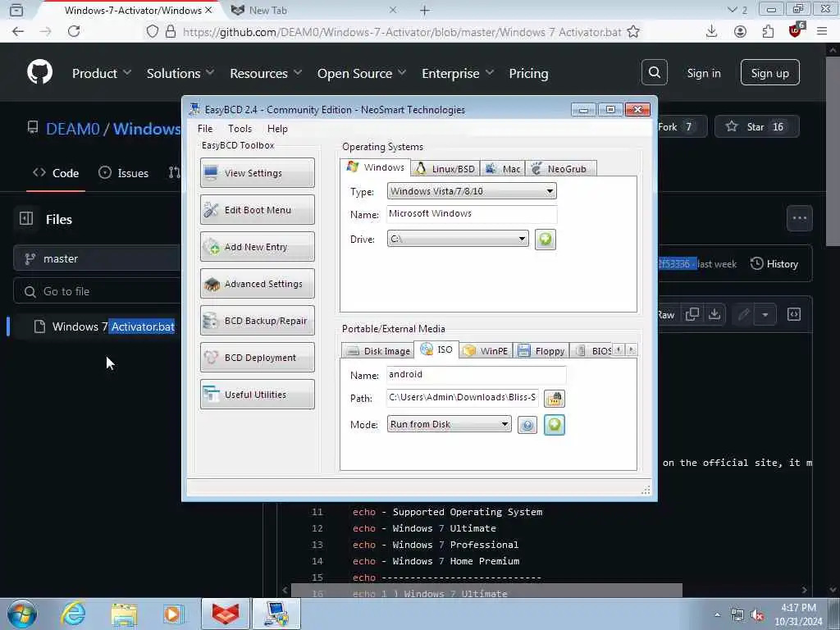
Task: Select Windows 7 Activator.bat in file tree
Action: tap(104, 326)
